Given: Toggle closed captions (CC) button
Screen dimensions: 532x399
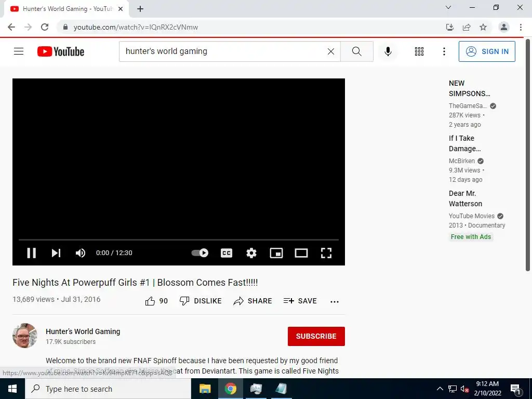Looking at the screenshot, I should [x=227, y=253].
